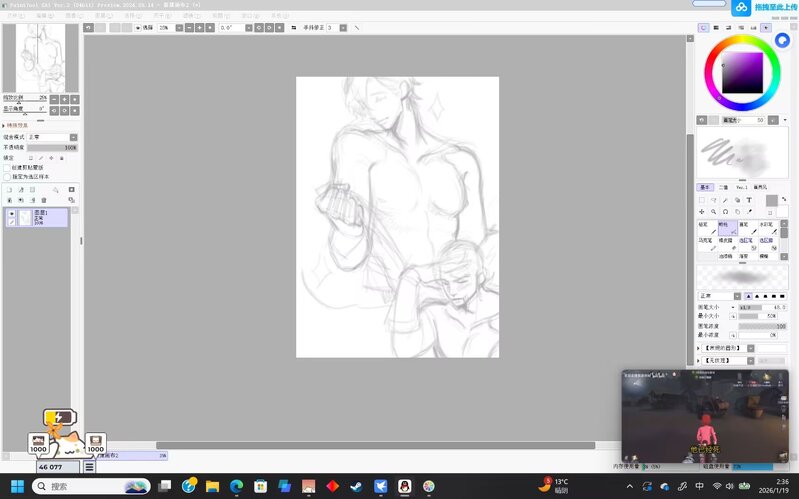Select the rectangular selection tool
This screenshot has height=499, width=799.
[702, 200]
